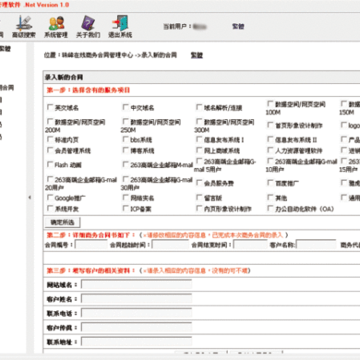Select the 其他 checkbox
Screen dimensions: 360x360
click(x=270, y=198)
